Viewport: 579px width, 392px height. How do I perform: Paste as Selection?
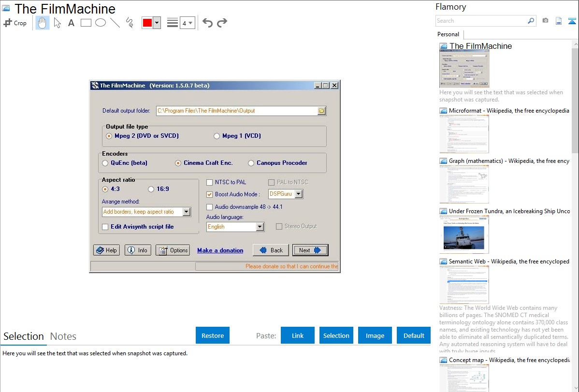click(x=336, y=335)
